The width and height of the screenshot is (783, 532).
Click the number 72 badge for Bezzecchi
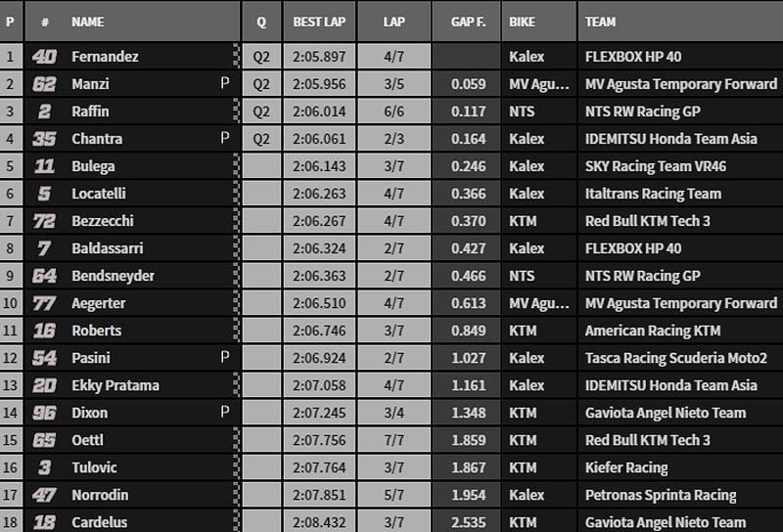(x=44, y=221)
